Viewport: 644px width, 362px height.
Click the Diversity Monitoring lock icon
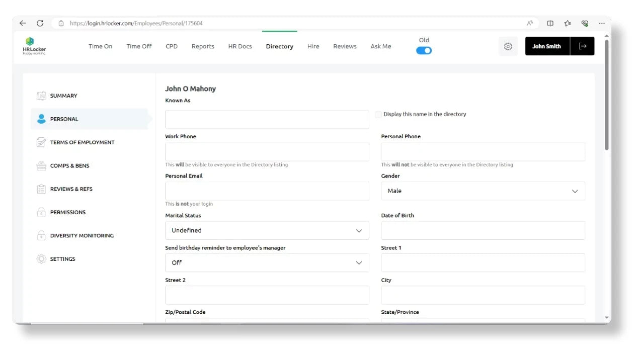click(41, 236)
